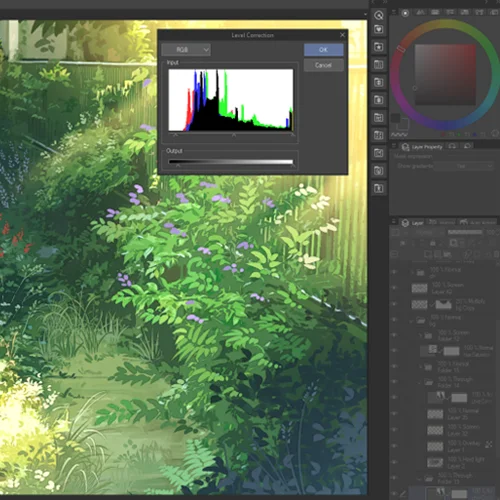Switch to the Auto action tab
Image resolution: width=500 pixels, height=500 pixels.
click(477, 222)
